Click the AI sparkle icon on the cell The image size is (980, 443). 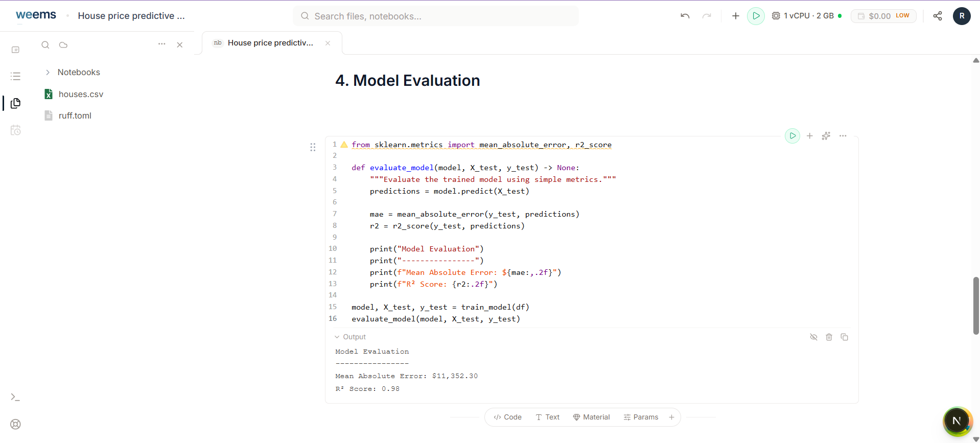[x=826, y=136]
